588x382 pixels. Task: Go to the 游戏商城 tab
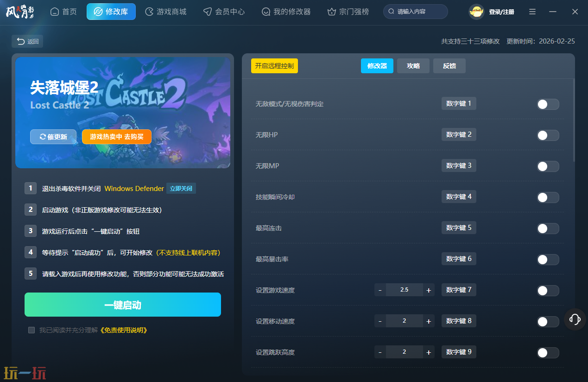(166, 12)
